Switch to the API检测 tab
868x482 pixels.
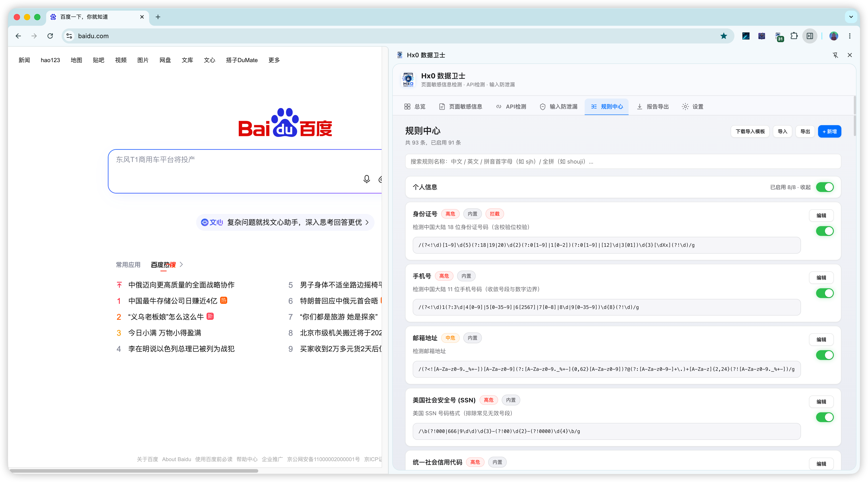[511, 107]
